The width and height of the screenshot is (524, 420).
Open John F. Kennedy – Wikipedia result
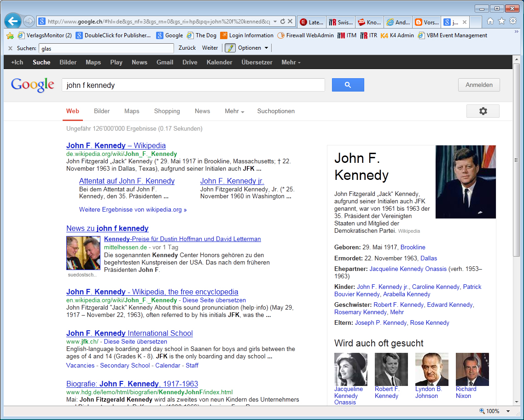click(116, 145)
